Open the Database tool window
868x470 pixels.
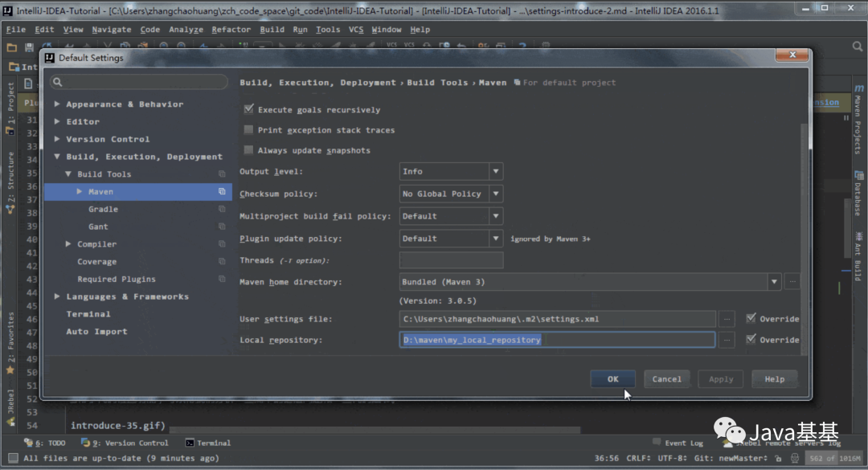tap(858, 194)
